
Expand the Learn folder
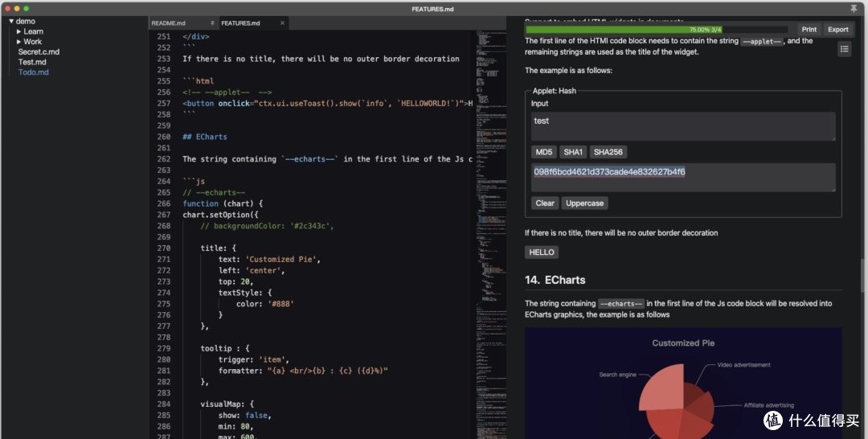tap(19, 31)
